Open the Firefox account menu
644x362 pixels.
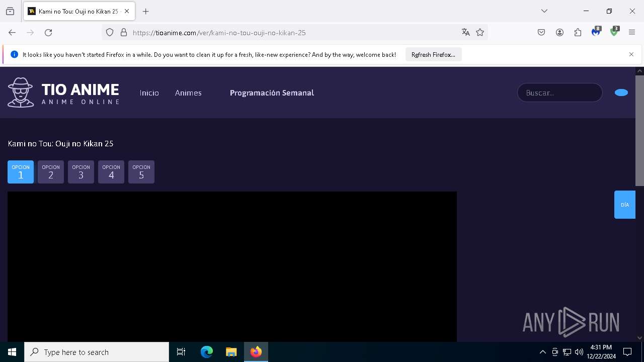(x=559, y=32)
